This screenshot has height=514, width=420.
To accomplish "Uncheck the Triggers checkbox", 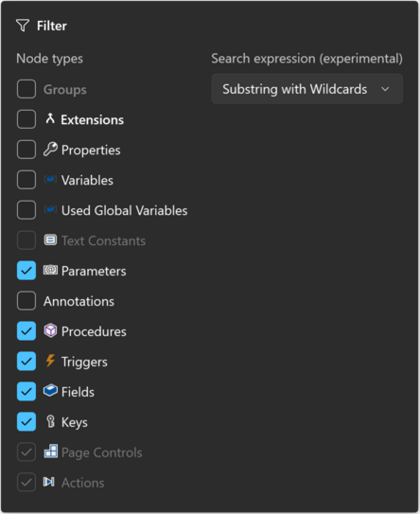I will [26, 362].
